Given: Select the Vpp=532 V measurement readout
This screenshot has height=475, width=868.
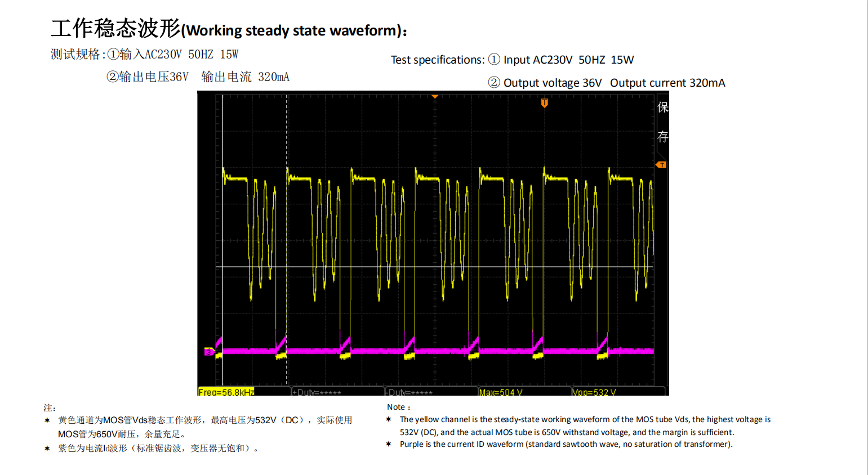Looking at the screenshot, I should click(x=594, y=392).
